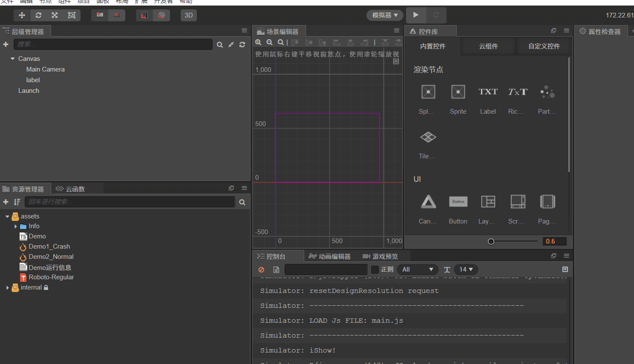The height and width of the screenshot is (364, 634).
Task: Select the Launch node
Action: [29, 91]
